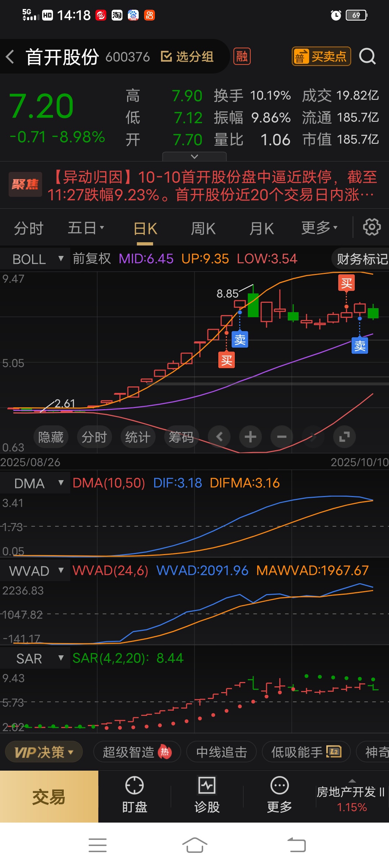Select 中线追击 strategy chip
This screenshot has width=389, height=868.
pyautogui.click(x=222, y=752)
